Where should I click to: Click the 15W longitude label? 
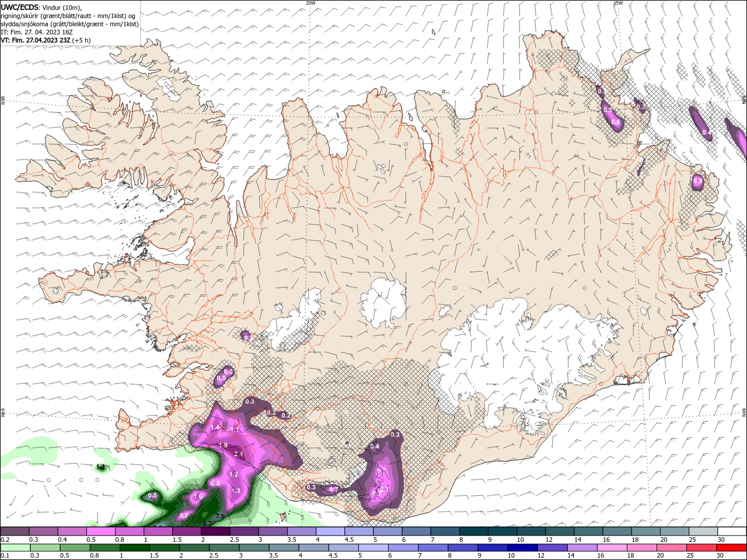(x=618, y=3)
